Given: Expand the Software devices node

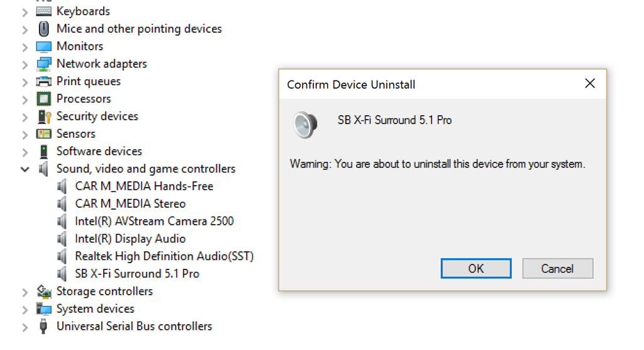Looking at the screenshot, I should pos(25,152).
